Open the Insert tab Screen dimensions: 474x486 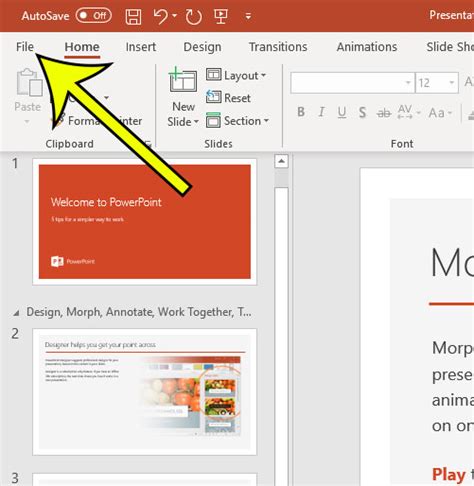pyautogui.click(x=141, y=47)
